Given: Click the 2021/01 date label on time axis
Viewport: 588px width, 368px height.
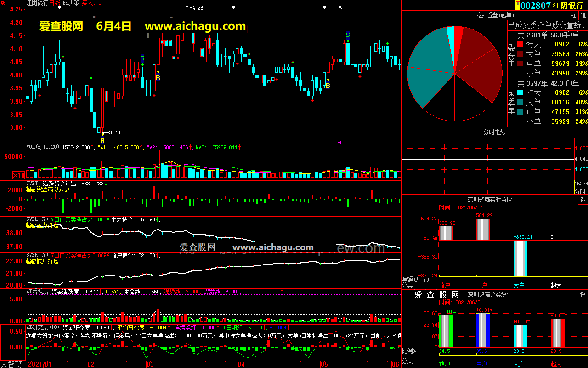Looking at the screenshot, I should pos(40,364).
